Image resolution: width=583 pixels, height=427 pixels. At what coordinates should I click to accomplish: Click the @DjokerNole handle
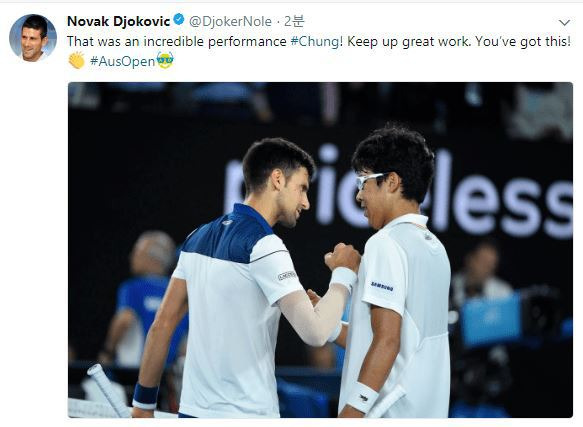pyautogui.click(x=231, y=22)
